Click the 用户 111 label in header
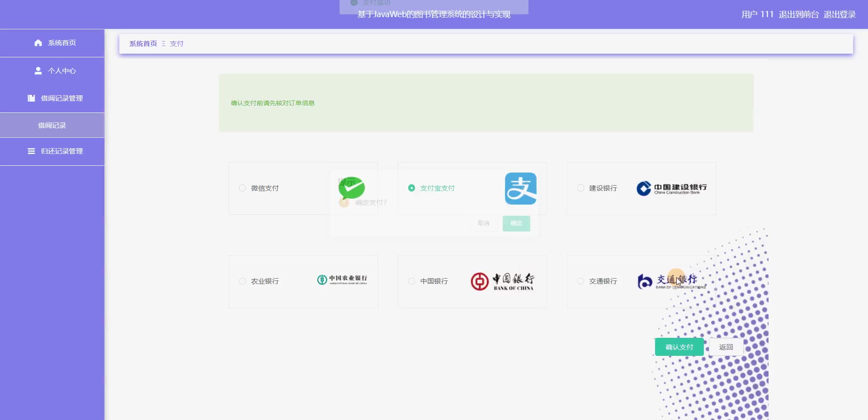Image resolution: width=868 pixels, height=420 pixels. [x=758, y=14]
